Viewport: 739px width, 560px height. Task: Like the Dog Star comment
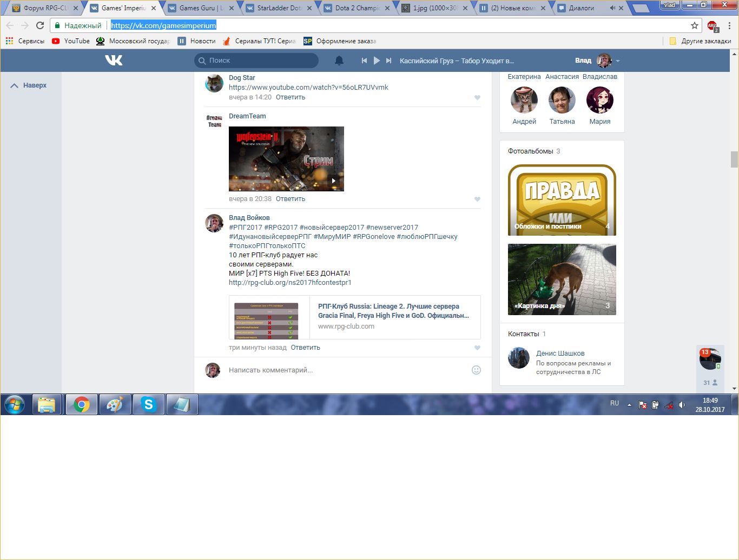point(477,98)
